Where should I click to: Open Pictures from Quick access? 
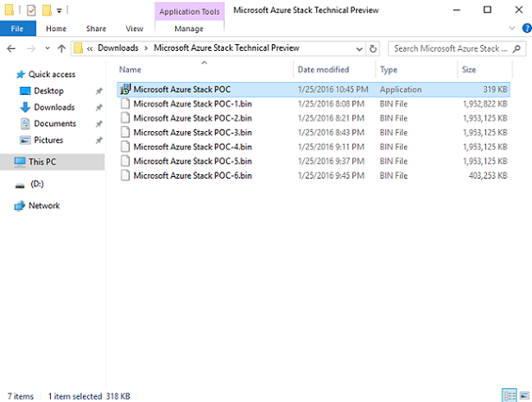coord(48,140)
